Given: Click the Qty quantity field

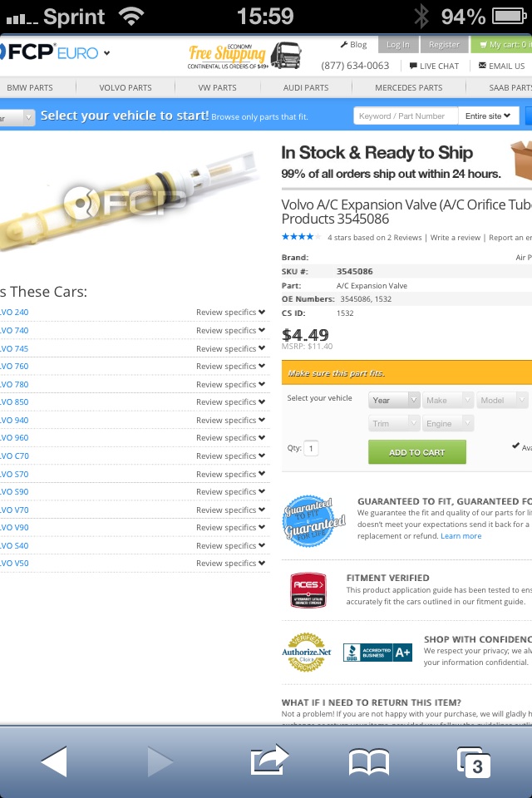Looking at the screenshot, I should coord(312,449).
